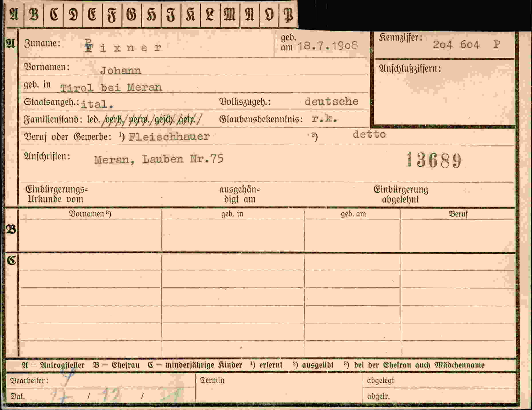The width and height of the screenshot is (532, 410).
Task: Click the 'Termin' label
Action: (x=212, y=380)
